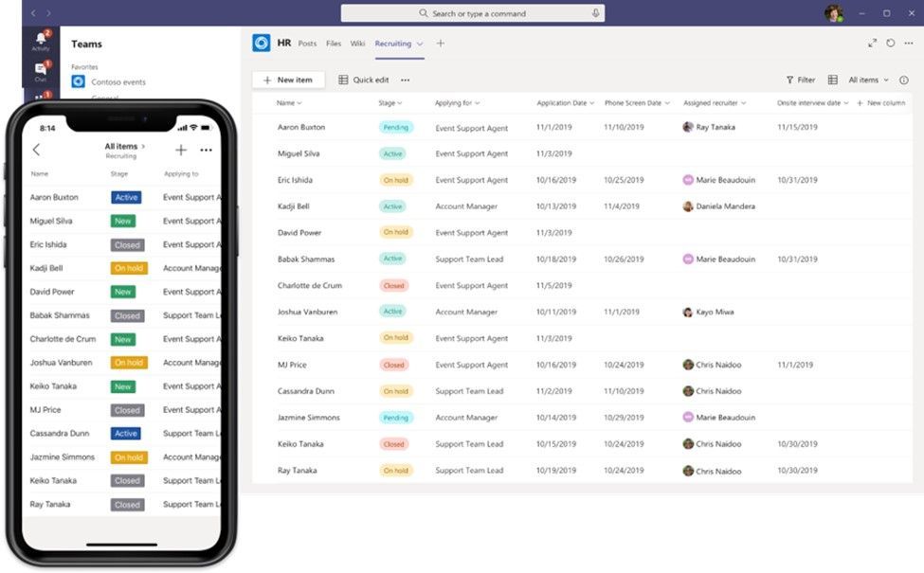Screen dimensions: 924x573
Task: Tap Aaron Buxton Active badge on phone
Action: coord(126,197)
